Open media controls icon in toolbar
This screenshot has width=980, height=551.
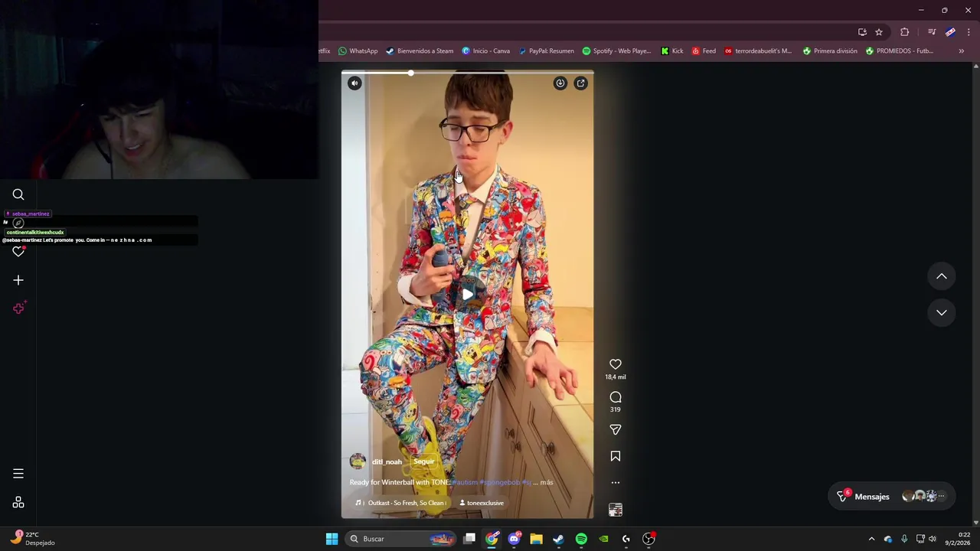tap(932, 32)
